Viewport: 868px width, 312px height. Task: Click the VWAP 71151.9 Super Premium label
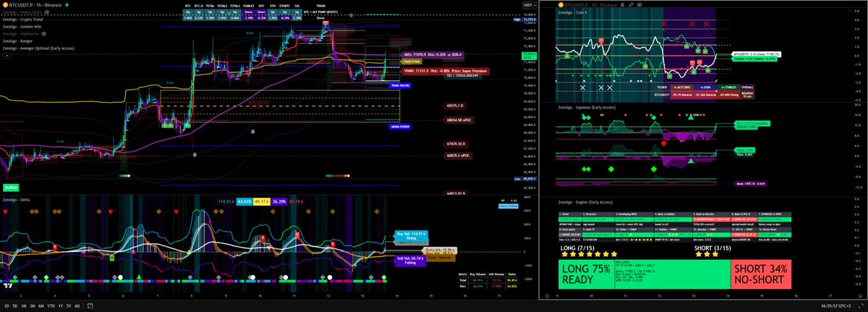click(445, 71)
